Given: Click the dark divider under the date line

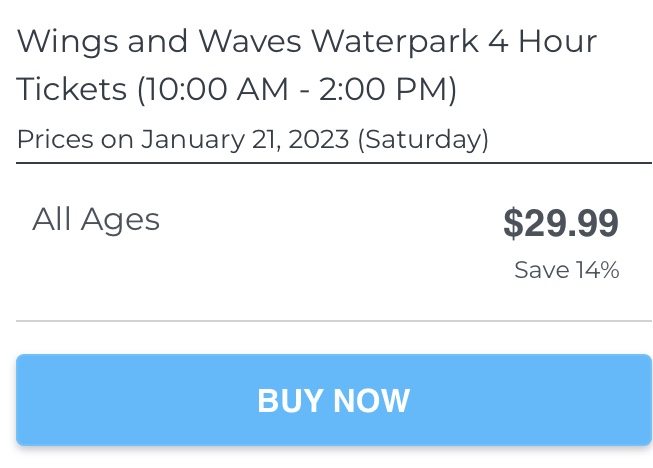Looking at the screenshot, I should 333,162.
